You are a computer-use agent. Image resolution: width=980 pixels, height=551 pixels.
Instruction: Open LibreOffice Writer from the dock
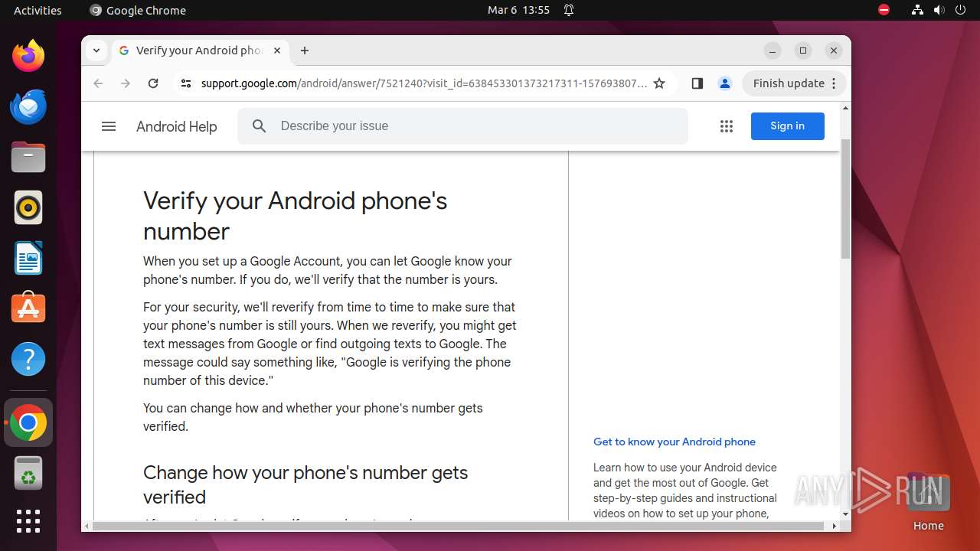28,258
